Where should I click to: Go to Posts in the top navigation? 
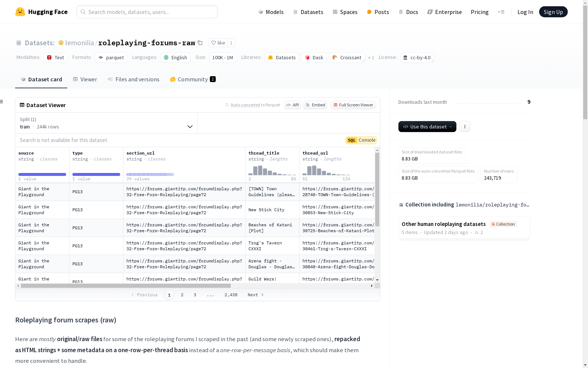coord(378,12)
